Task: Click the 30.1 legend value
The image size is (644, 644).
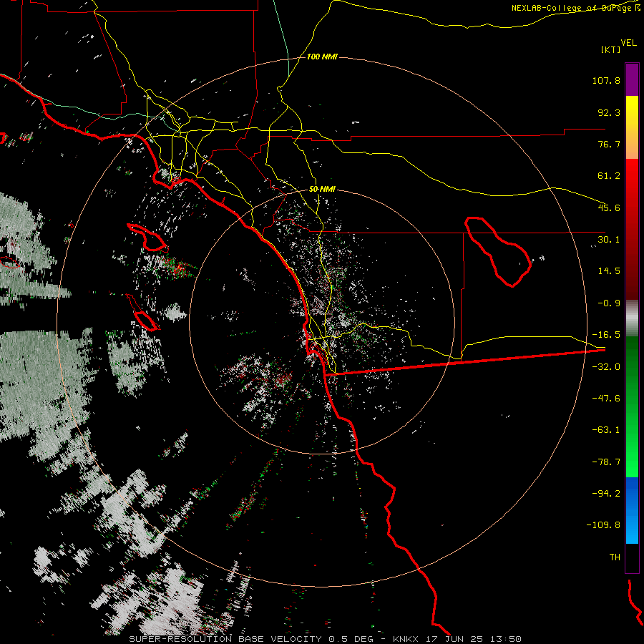Action: pyautogui.click(x=609, y=240)
